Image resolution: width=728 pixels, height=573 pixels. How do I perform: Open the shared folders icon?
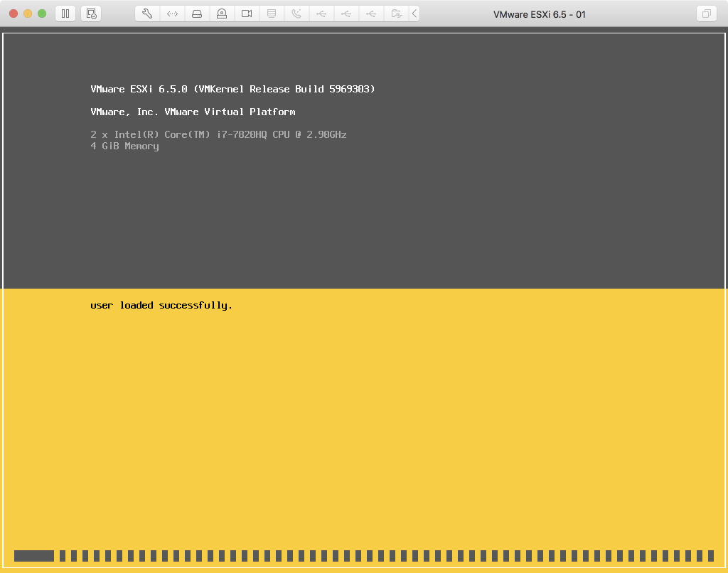point(396,14)
